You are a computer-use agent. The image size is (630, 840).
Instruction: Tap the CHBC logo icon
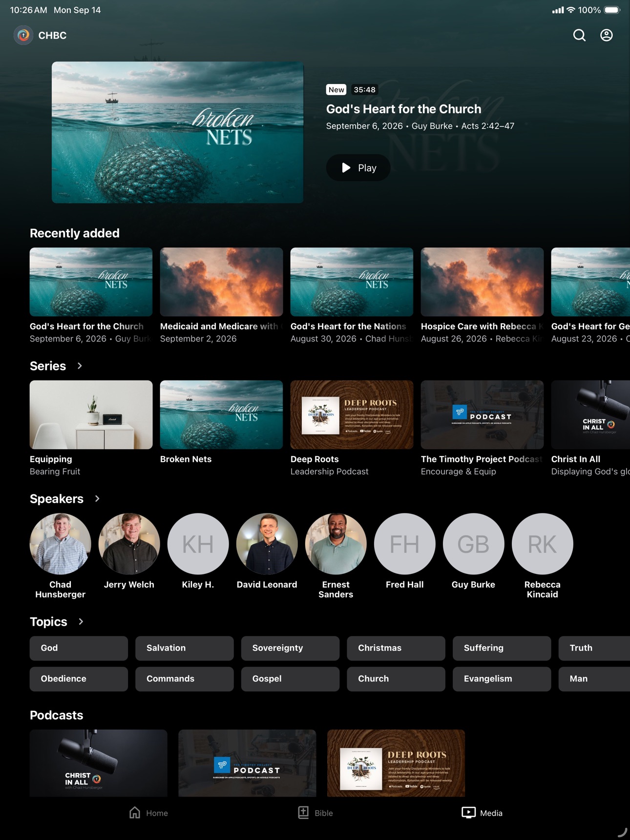tap(23, 35)
